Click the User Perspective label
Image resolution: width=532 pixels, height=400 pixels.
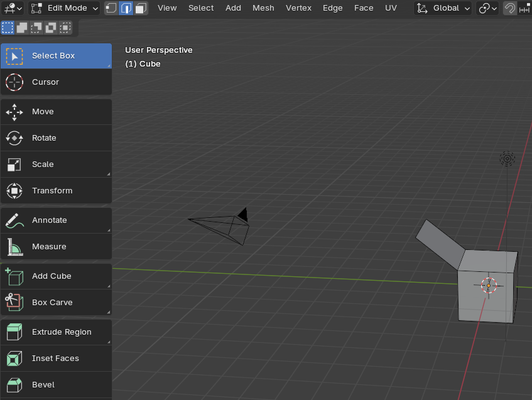158,50
